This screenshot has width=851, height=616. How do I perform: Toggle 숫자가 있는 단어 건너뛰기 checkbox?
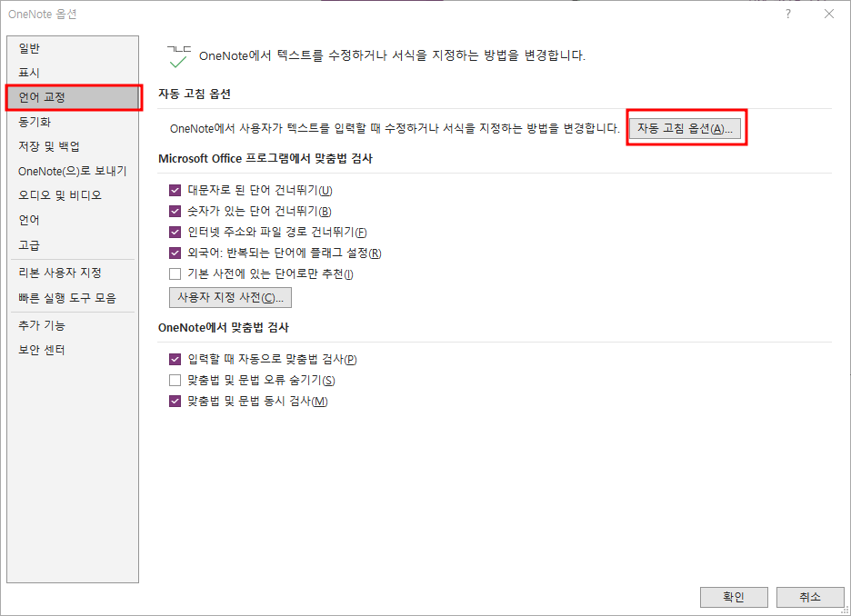tap(175, 212)
